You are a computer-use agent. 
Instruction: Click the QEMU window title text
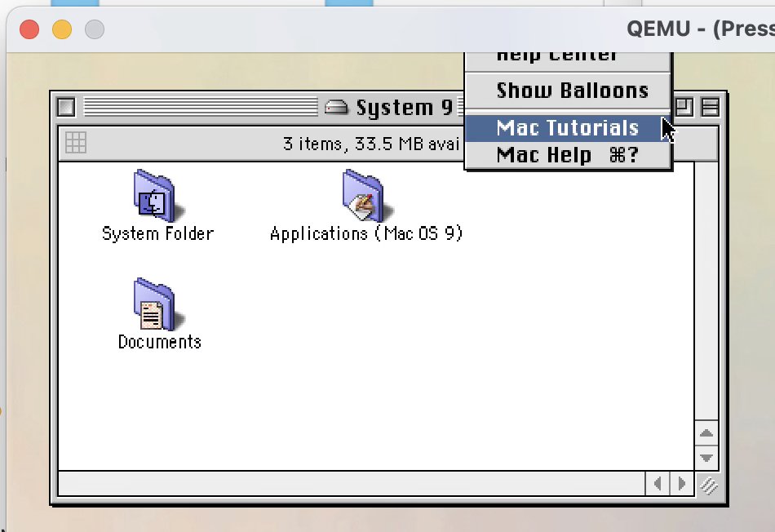point(701,29)
